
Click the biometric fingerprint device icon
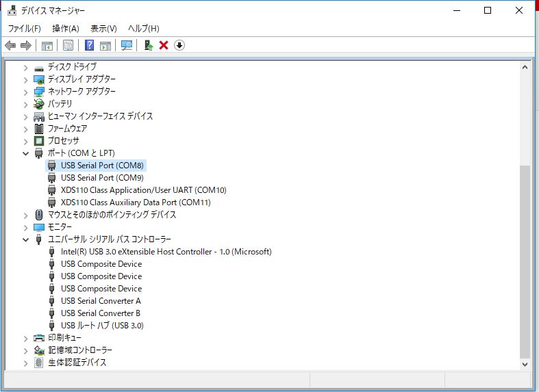tap(39, 363)
